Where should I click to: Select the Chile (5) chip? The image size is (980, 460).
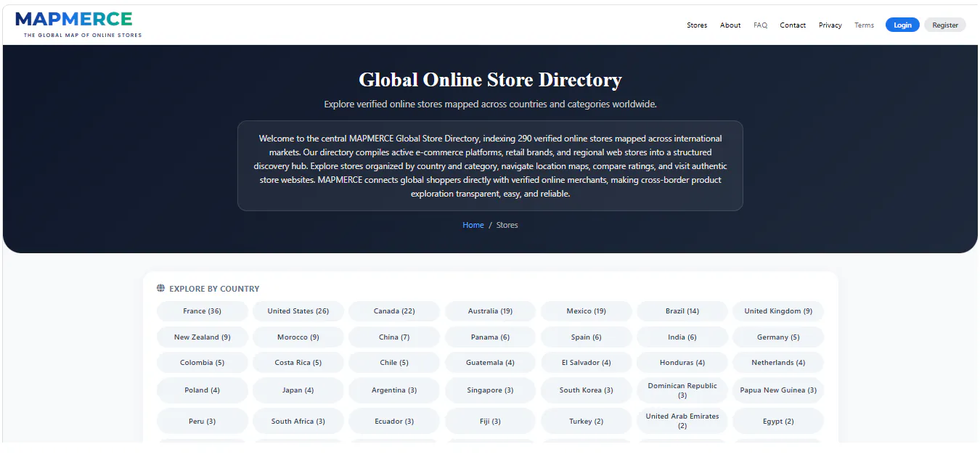pyautogui.click(x=394, y=362)
